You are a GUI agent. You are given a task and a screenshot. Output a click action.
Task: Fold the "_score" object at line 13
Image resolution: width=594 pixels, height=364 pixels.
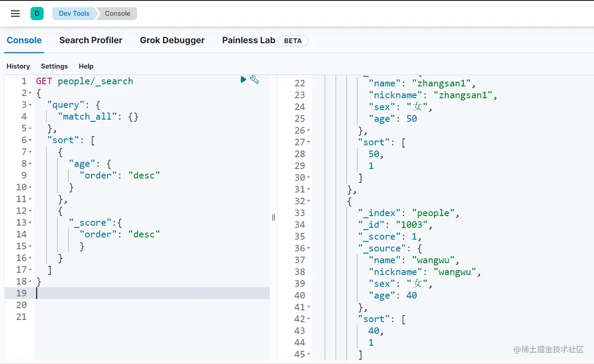pos(30,223)
